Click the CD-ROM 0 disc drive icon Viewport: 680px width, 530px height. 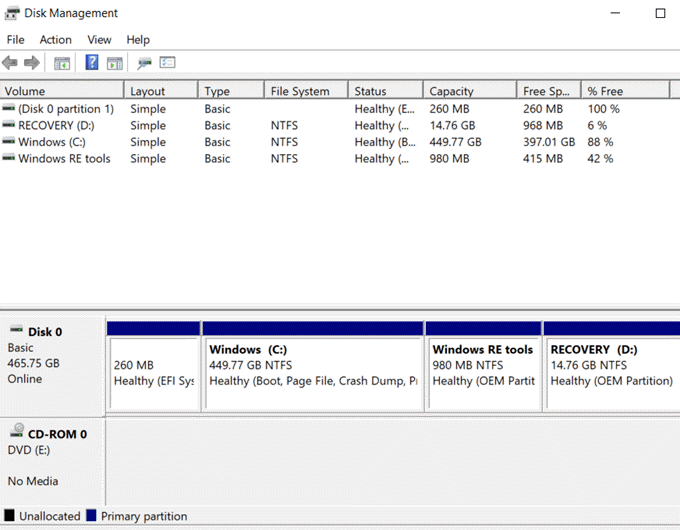coord(17,430)
